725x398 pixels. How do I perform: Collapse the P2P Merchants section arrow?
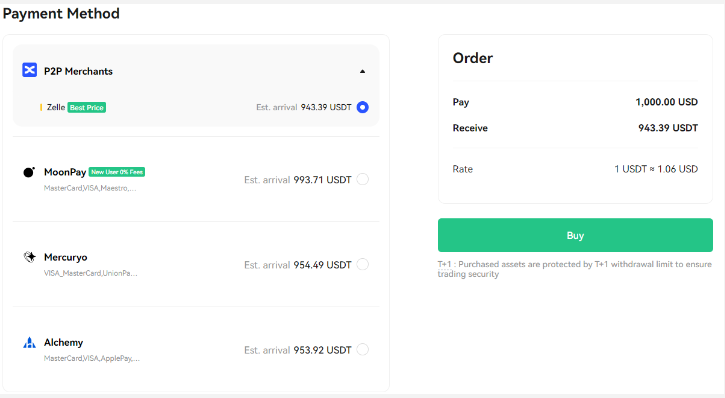[x=362, y=71]
